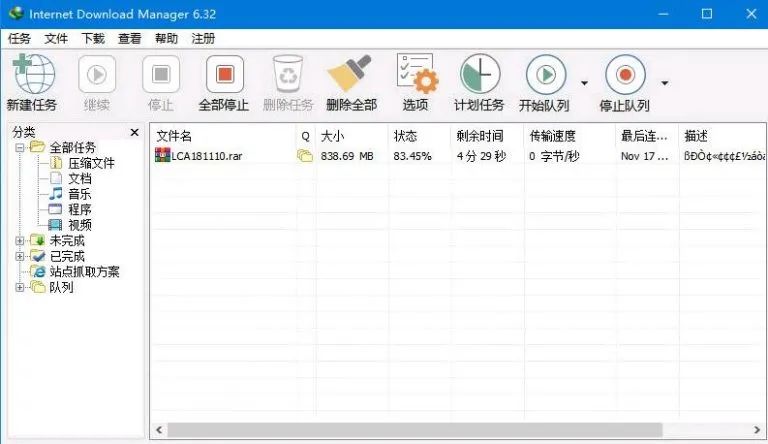Select 音乐 category
Viewport: 768px width, 444px height.
point(80,194)
